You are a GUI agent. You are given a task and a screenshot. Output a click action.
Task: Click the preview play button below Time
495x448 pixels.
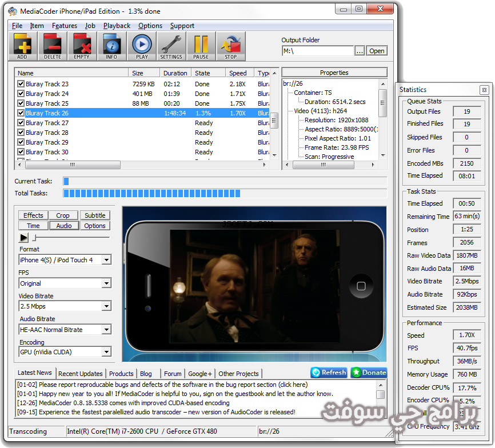[23, 238]
